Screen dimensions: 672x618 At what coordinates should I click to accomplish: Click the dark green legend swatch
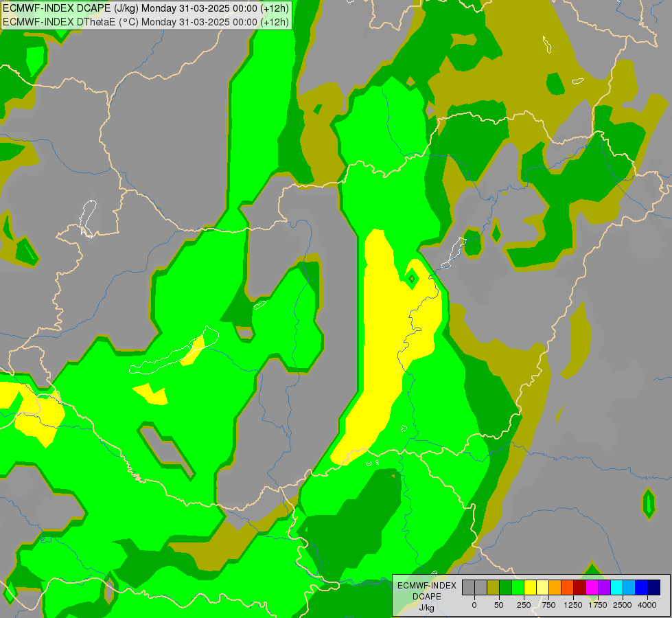tap(506, 587)
